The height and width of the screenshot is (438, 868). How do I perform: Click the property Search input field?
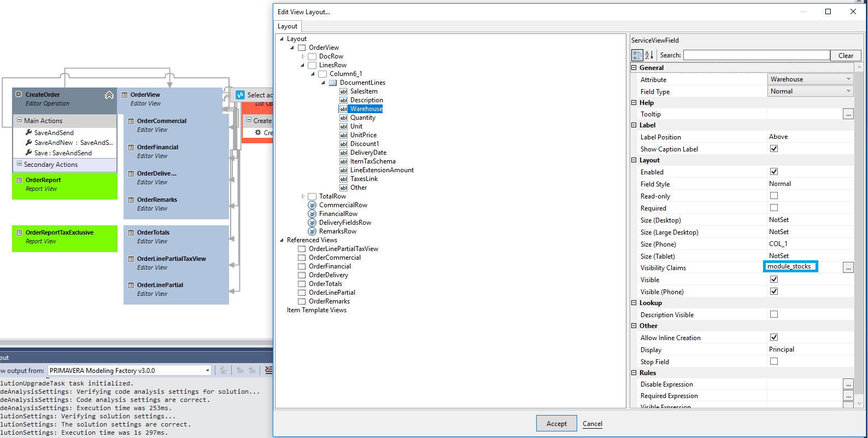click(756, 55)
